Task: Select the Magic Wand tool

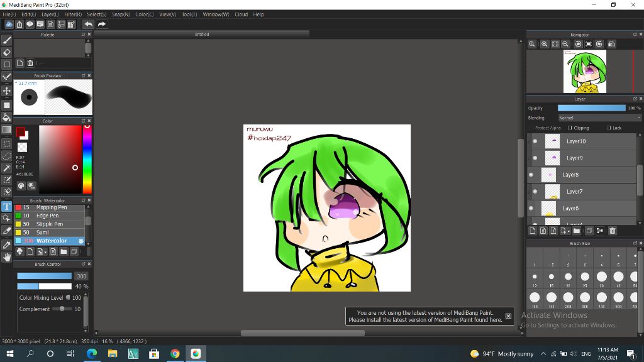Action: 6,168
